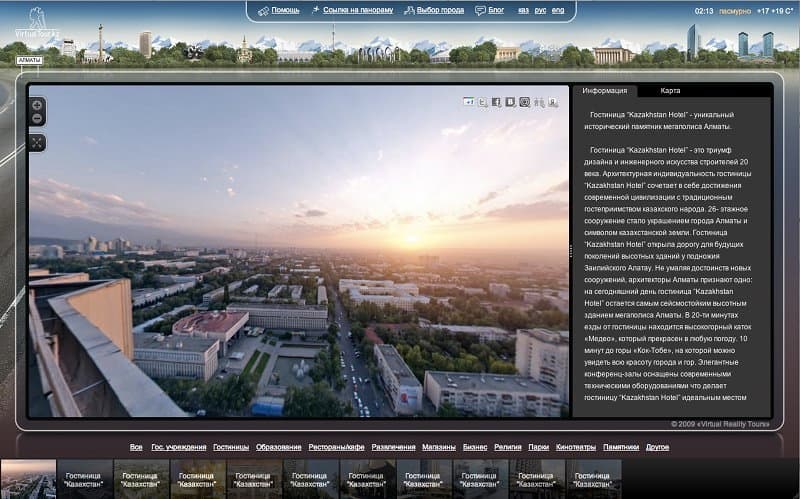Switch language to eng
The image size is (800, 499).
click(558, 10)
